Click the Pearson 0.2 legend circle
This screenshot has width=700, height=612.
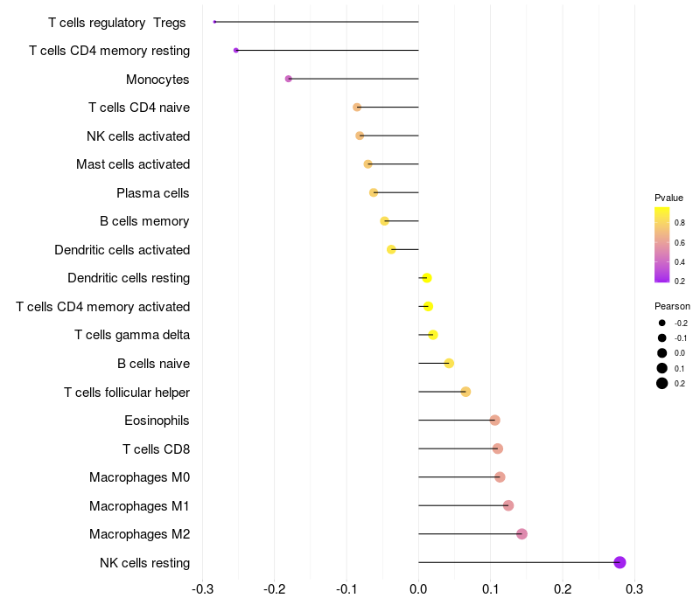point(662,383)
